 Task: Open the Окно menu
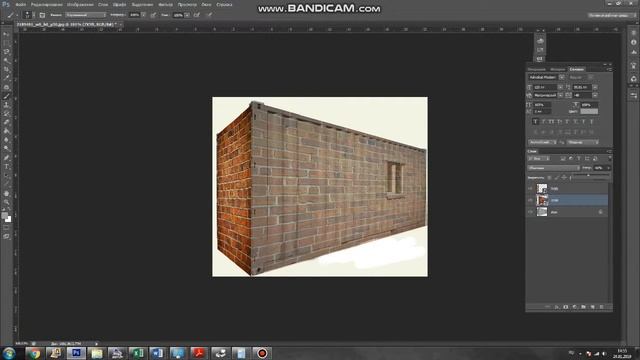coord(207,4)
